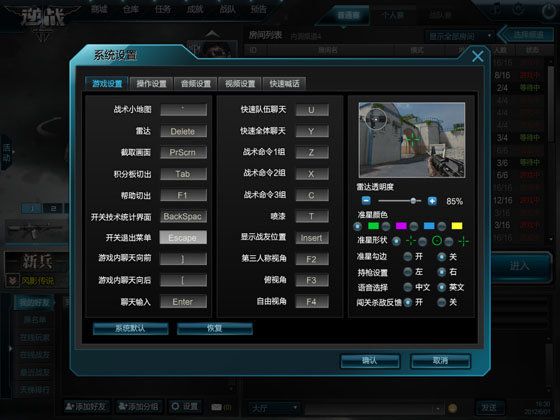Viewport: 560px width, 420px height.
Task: Open the 视频设置 tab
Action: point(240,84)
